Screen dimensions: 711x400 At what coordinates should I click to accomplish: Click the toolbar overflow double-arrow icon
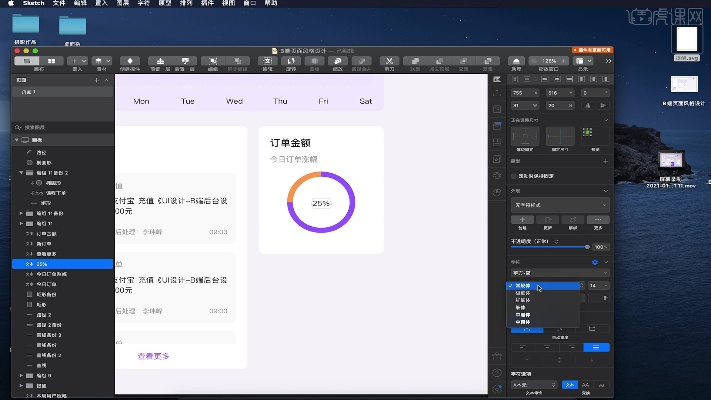tap(608, 62)
